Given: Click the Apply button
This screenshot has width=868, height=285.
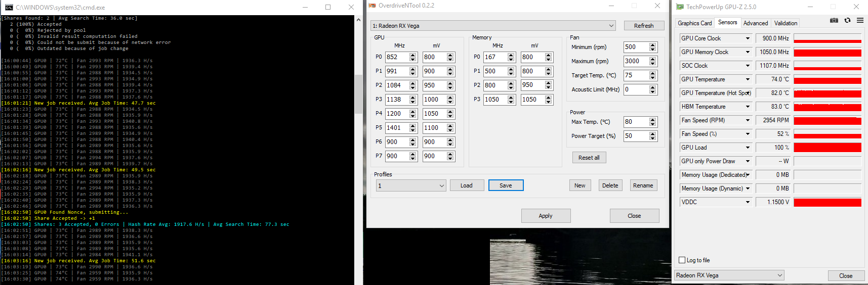Looking at the screenshot, I should pyautogui.click(x=546, y=216).
